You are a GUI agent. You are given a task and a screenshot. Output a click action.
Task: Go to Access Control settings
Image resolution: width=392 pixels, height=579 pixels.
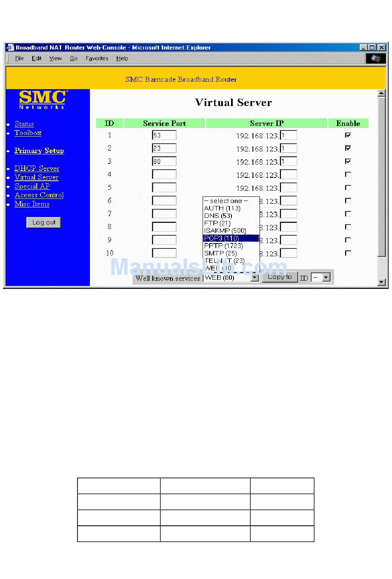pyautogui.click(x=39, y=195)
